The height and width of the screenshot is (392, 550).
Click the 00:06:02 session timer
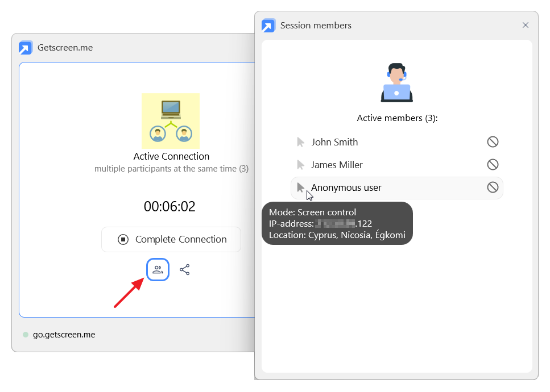click(x=169, y=207)
